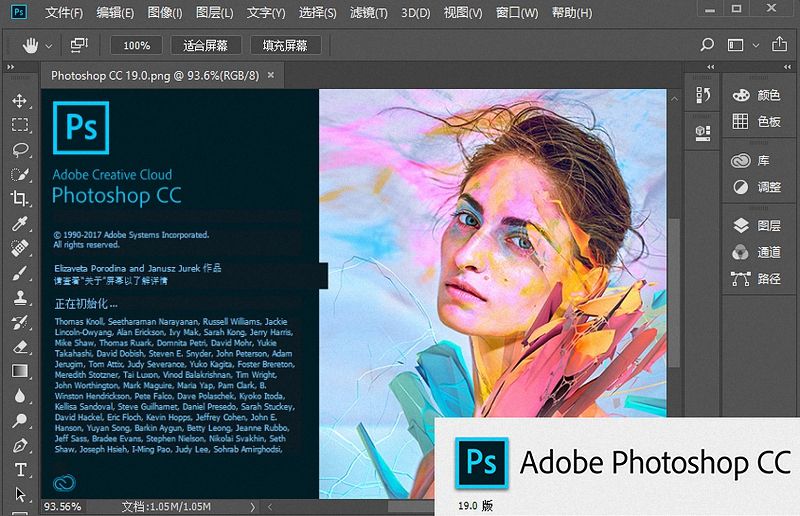Expand the history icon column double-arrow

tap(711, 67)
